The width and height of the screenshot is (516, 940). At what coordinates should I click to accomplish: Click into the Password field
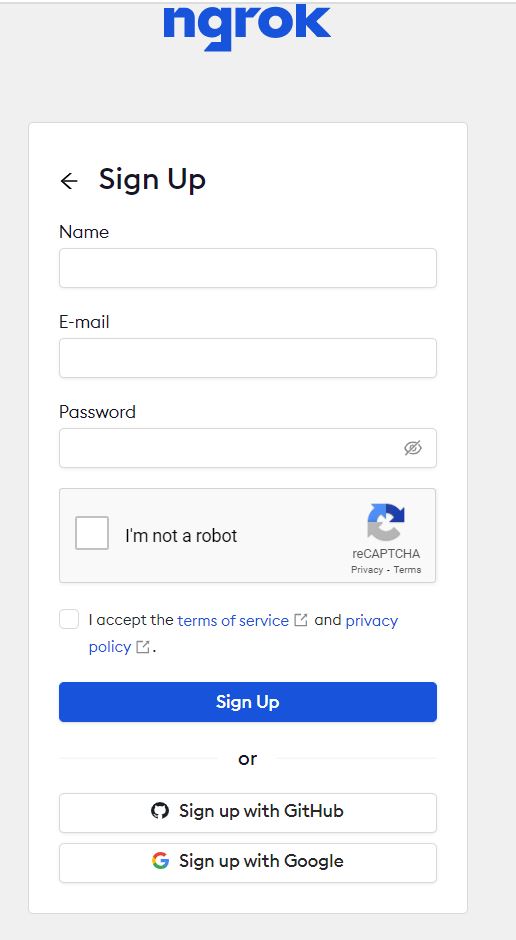248,448
